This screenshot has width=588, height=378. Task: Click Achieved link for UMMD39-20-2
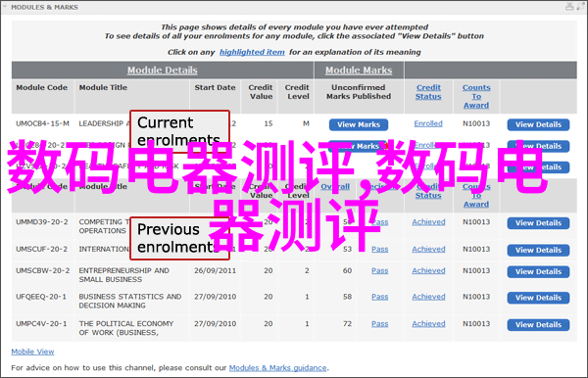tap(428, 222)
